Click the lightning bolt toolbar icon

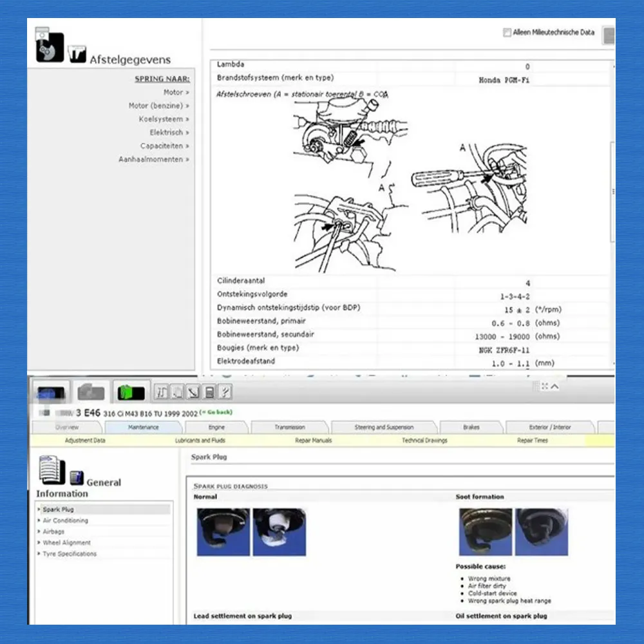coord(224,392)
